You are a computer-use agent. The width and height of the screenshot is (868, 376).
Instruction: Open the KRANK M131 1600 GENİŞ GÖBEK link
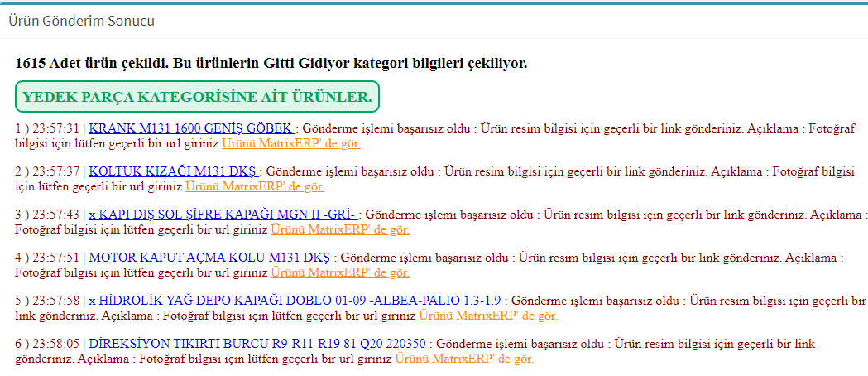tap(192, 128)
